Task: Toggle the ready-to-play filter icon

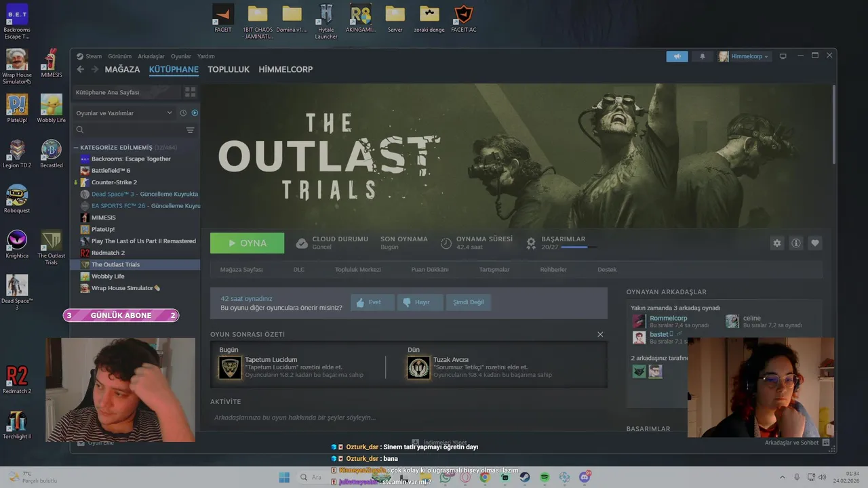Action: pyautogui.click(x=195, y=113)
